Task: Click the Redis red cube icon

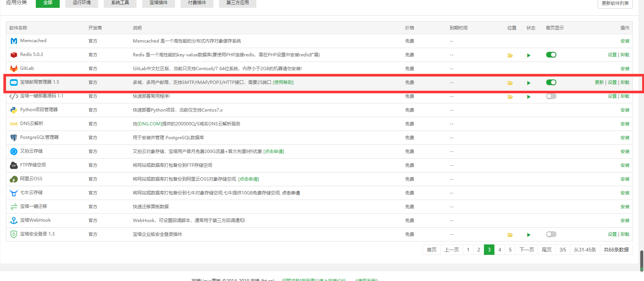Action: click(x=14, y=55)
